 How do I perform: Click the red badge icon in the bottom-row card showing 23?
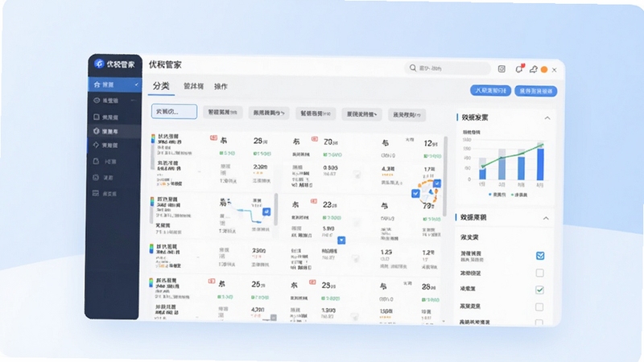pyautogui.click(x=312, y=282)
